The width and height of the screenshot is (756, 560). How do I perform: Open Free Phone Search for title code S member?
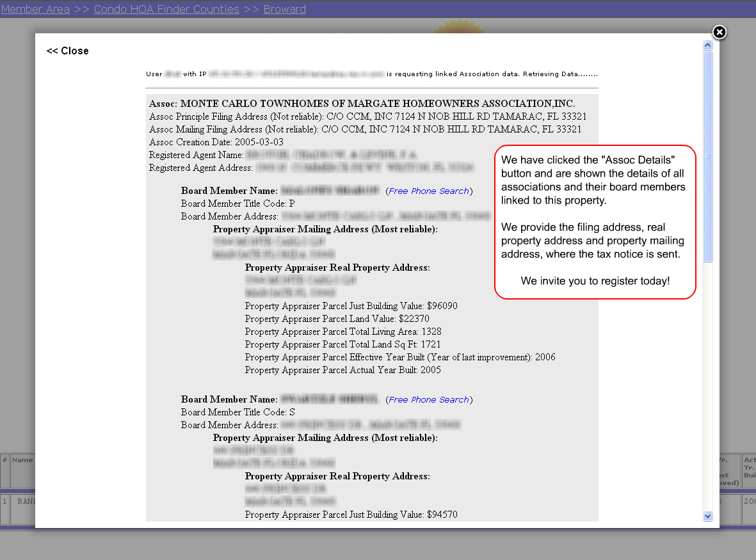[428, 400]
